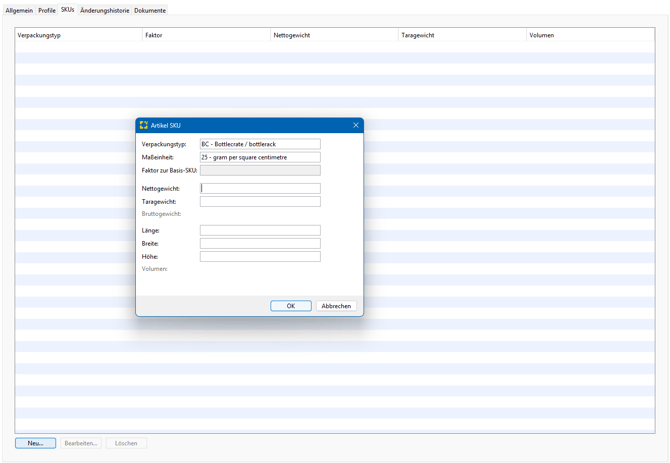The image size is (670, 463).
Task: Select the SKUs tab
Action: 68,9
